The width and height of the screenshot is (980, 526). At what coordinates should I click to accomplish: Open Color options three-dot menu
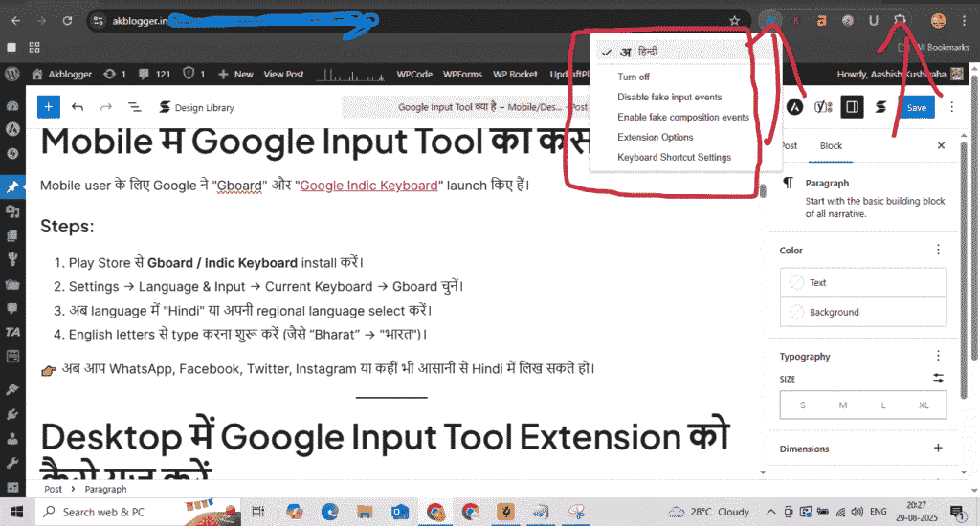click(938, 250)
